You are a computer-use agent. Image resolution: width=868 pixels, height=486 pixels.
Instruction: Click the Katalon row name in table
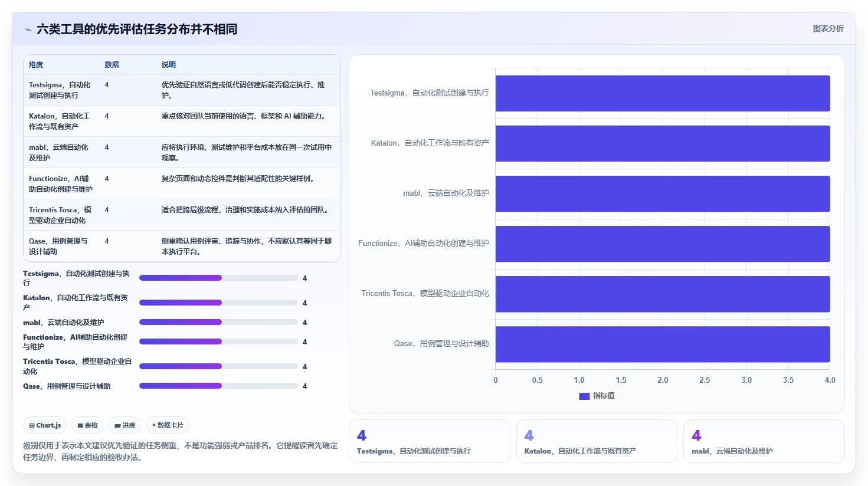[60, 121]
